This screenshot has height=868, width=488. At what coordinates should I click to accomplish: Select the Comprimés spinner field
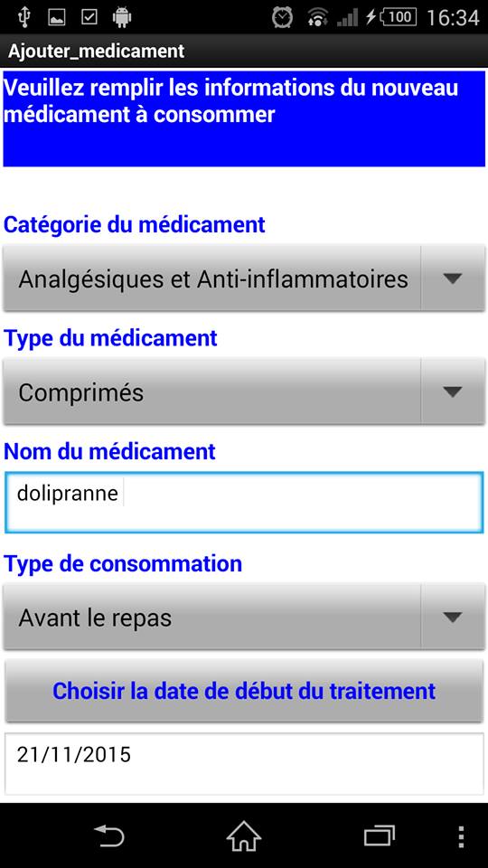[244, 392]
